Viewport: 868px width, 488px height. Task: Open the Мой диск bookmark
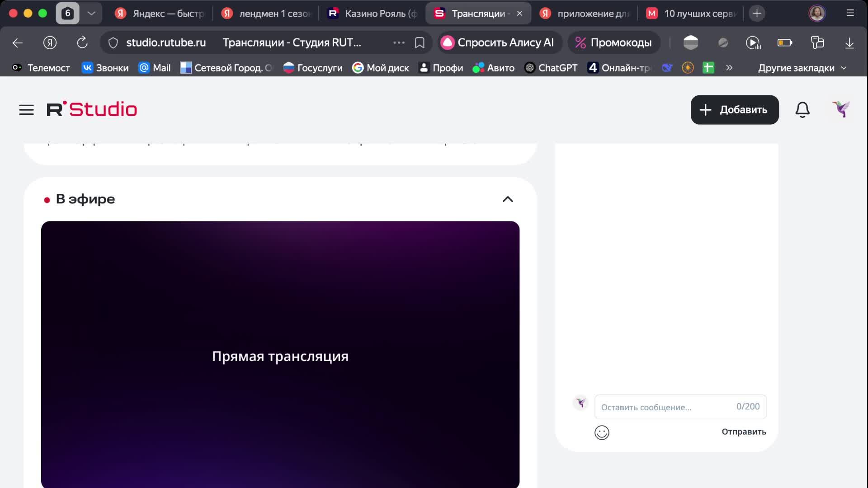[380, 67]
